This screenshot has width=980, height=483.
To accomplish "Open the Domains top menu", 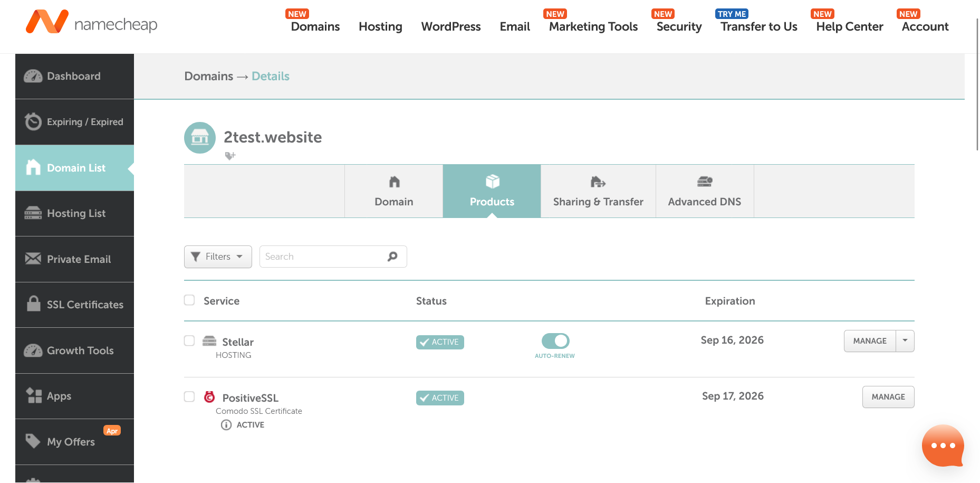I will [315, 26].
